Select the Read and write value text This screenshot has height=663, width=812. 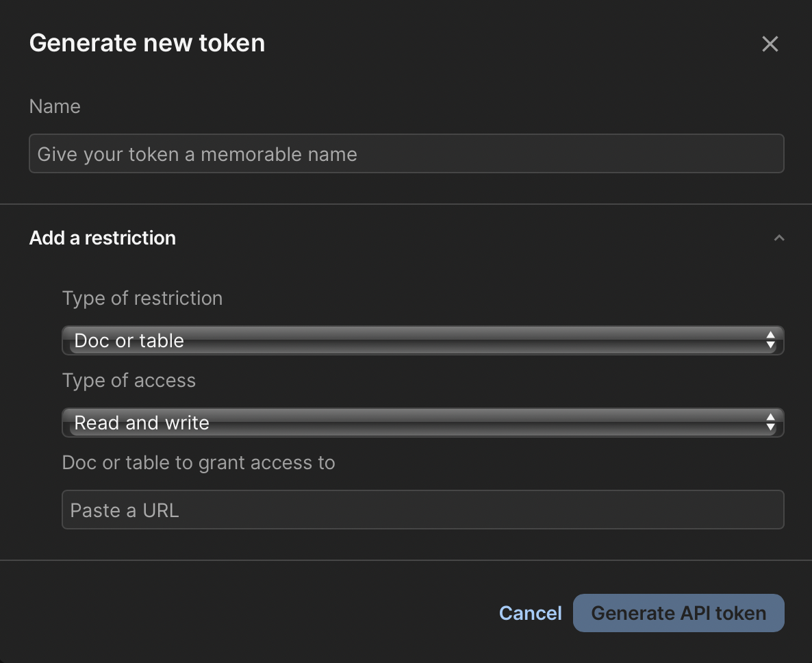click(142, 423)
